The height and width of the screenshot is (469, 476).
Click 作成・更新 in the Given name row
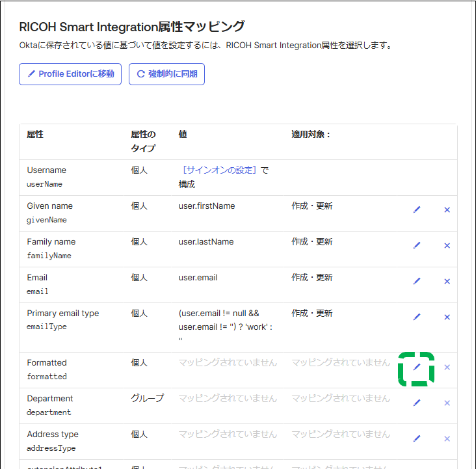[311, 206]
